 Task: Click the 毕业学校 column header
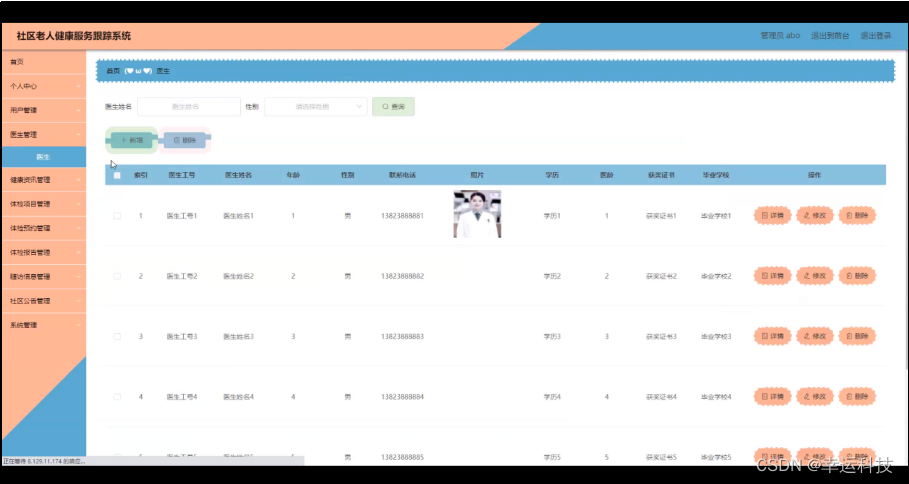[x=716, y=175]
